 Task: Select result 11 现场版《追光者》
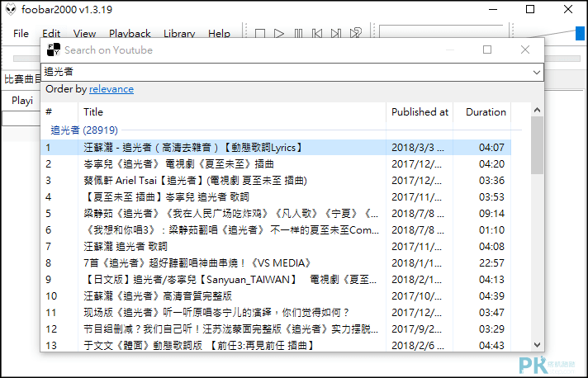[276, 313]
